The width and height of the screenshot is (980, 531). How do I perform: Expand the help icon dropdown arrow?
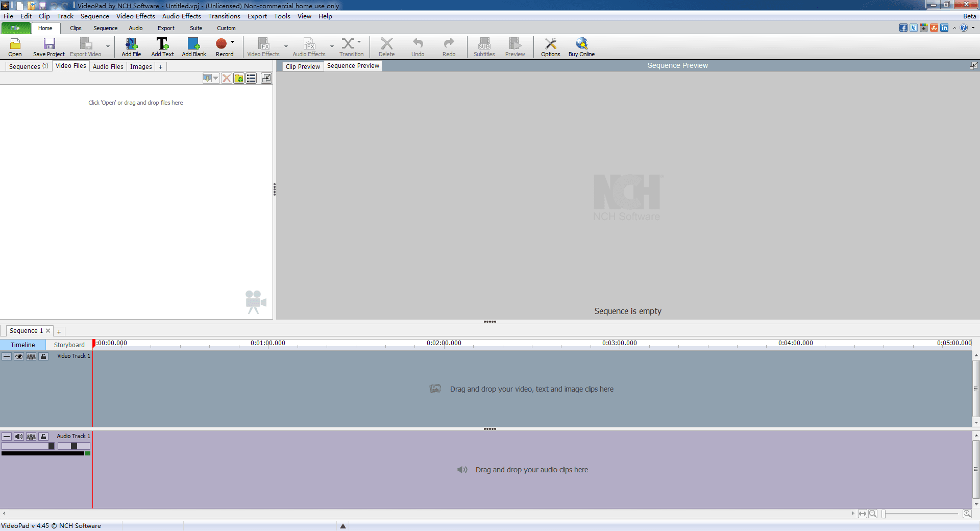[973, 28]
